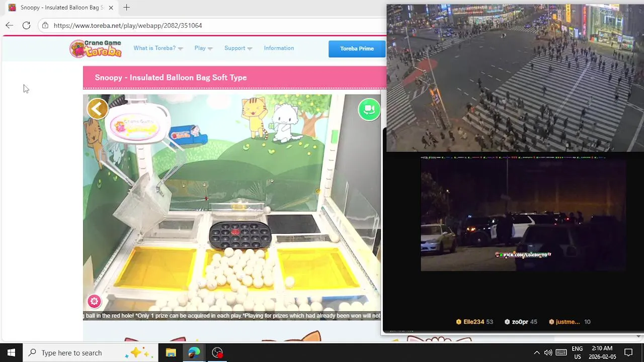Select the Snoopy - Insulated Balloon Bag tab
The height and width of the screenshot is (362, 644).
(61, 8)
